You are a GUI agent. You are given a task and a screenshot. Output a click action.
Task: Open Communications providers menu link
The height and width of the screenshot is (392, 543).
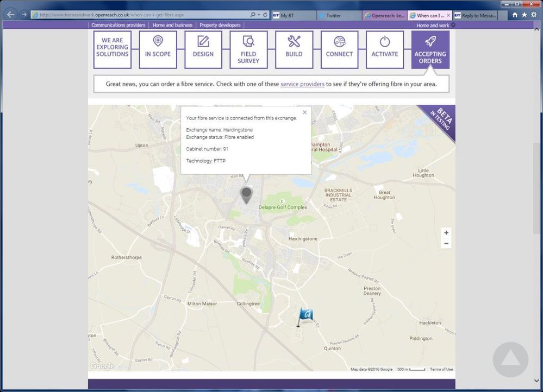118,25
